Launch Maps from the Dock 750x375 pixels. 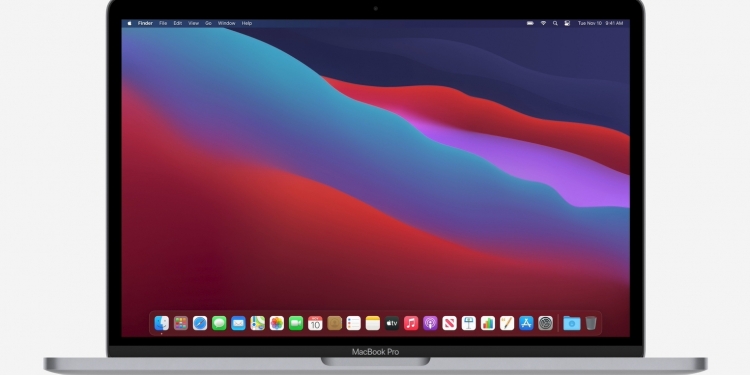(x=257, y=323)
